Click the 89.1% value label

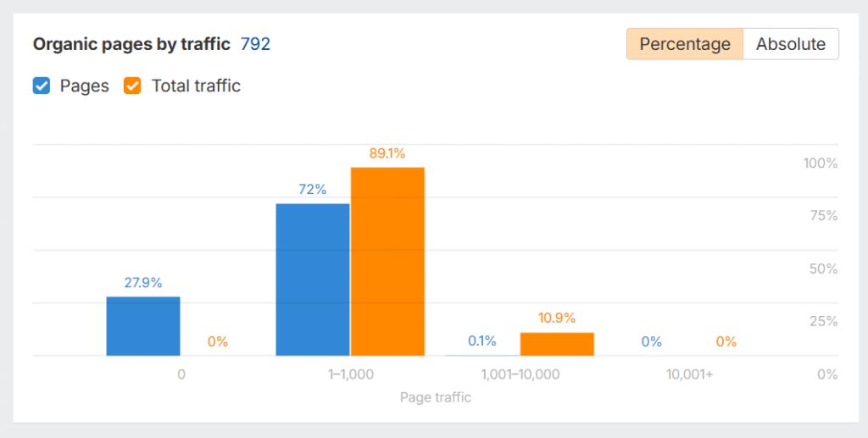pyautogui.click(x=387, y=153)
